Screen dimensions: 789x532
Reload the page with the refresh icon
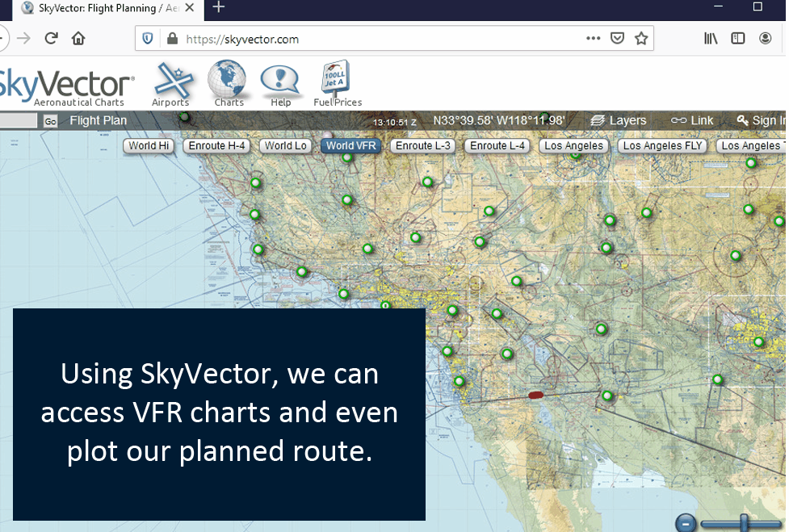click(52, 38)
